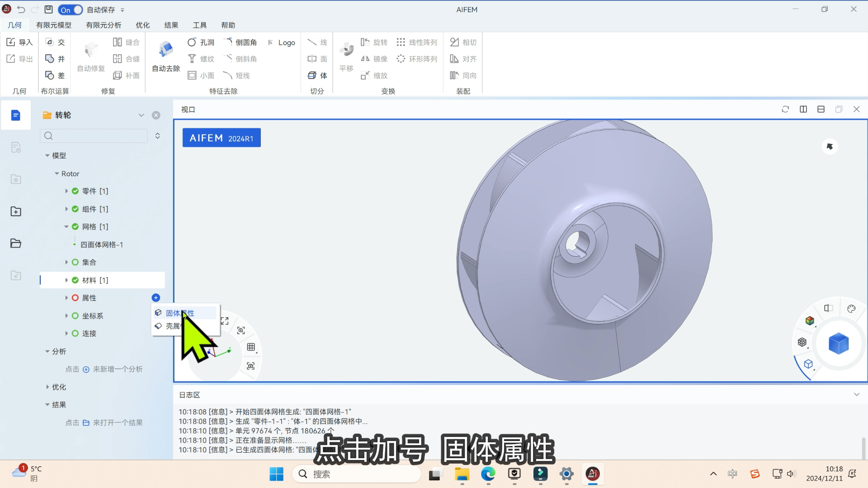Image resolution: width=868 pixels, height=488 pixels.
Task: Click the blue plus icon beside 属性
Action: click(x=156, y=297)
